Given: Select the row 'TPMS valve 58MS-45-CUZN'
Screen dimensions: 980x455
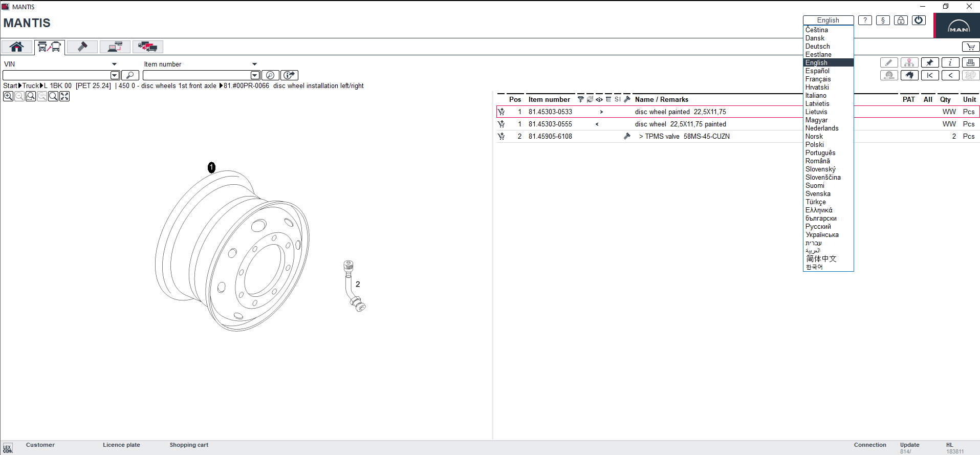Looking at the screenshot, I should pos(737,136).
